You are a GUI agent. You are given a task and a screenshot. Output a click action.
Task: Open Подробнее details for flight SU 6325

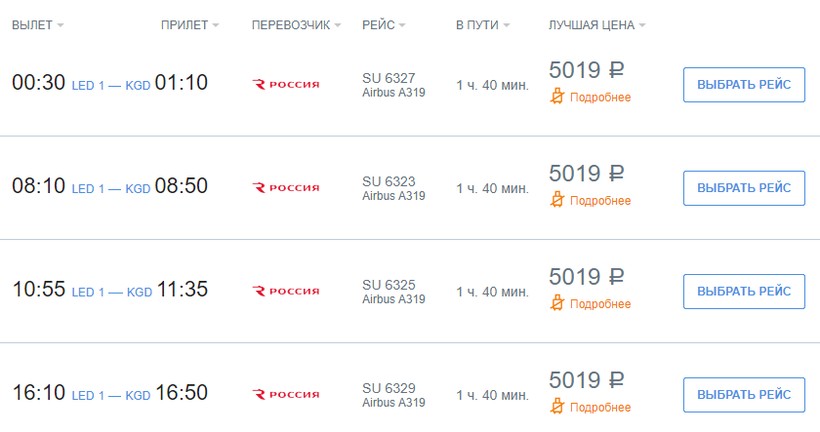600,304
